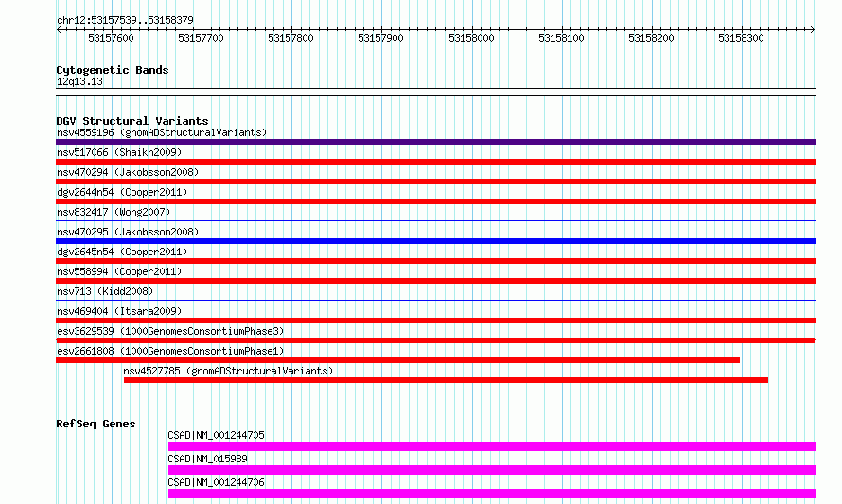Click the thick blue bar under nsv470295
842x504 pixels.
click(x=435, y=241)
